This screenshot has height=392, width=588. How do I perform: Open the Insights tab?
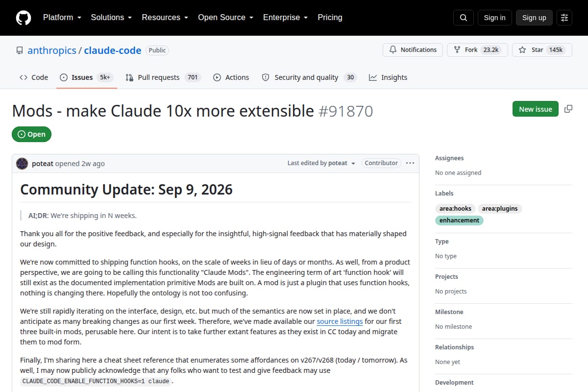click(x=388, y=77)
